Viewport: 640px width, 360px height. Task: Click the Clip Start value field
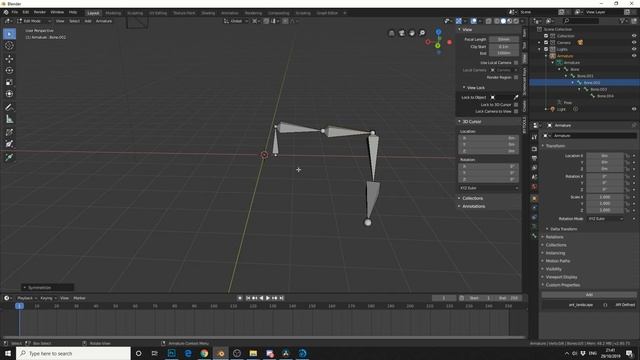pos(504,47)
